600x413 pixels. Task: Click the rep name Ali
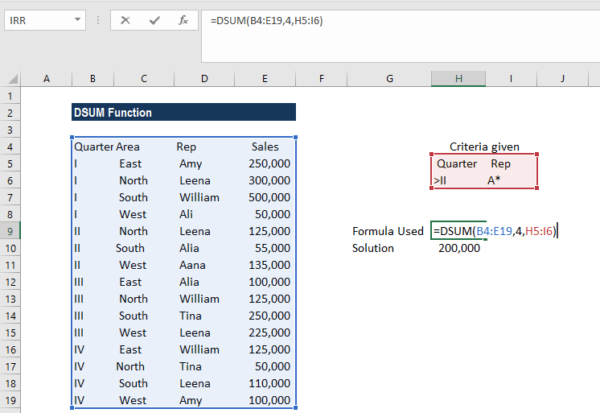186,214
